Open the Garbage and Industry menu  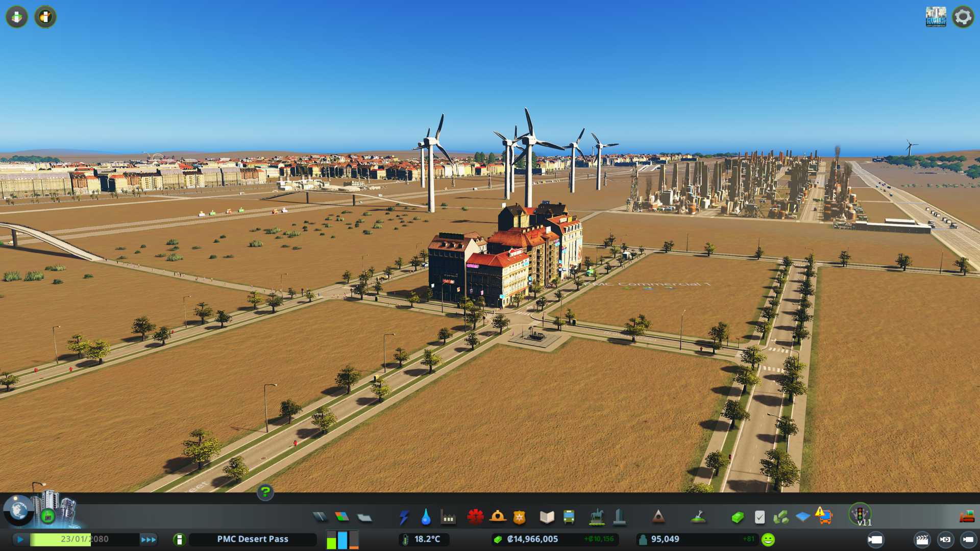448,517
